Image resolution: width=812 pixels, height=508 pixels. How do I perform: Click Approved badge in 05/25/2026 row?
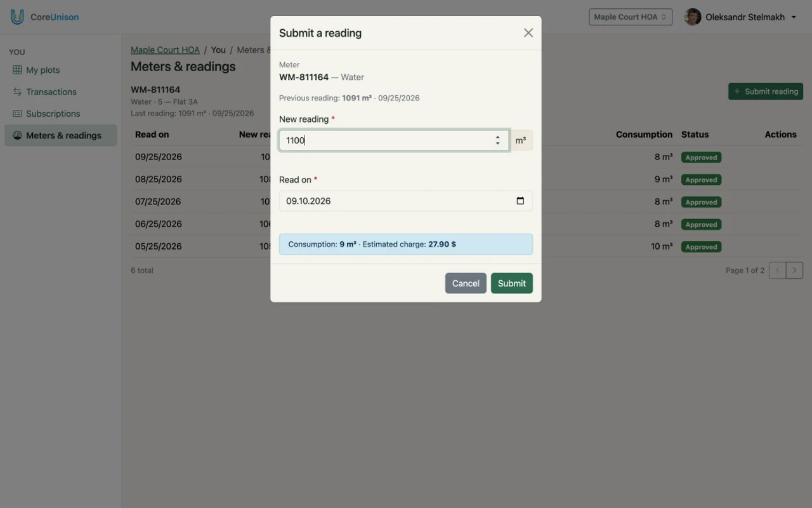click(x=701, y=247)
